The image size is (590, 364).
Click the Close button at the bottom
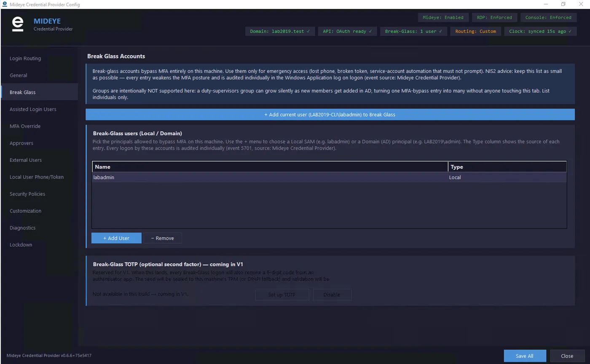pos(567,356)
